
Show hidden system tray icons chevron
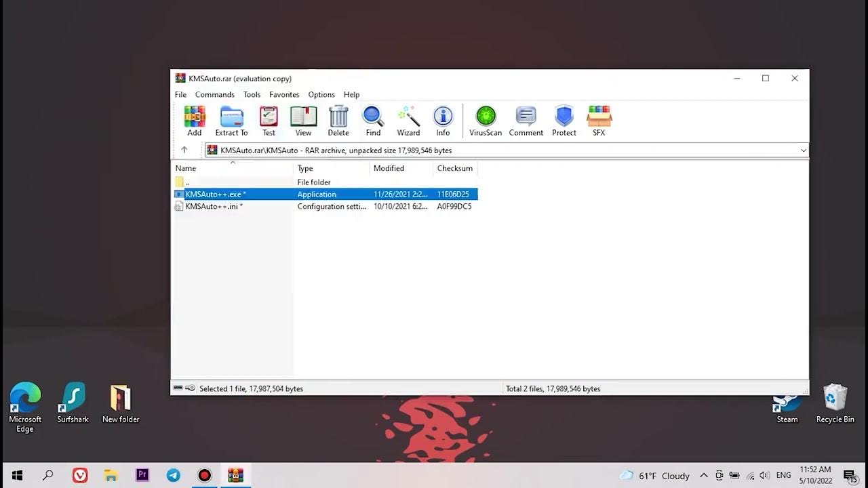[704, 476]
